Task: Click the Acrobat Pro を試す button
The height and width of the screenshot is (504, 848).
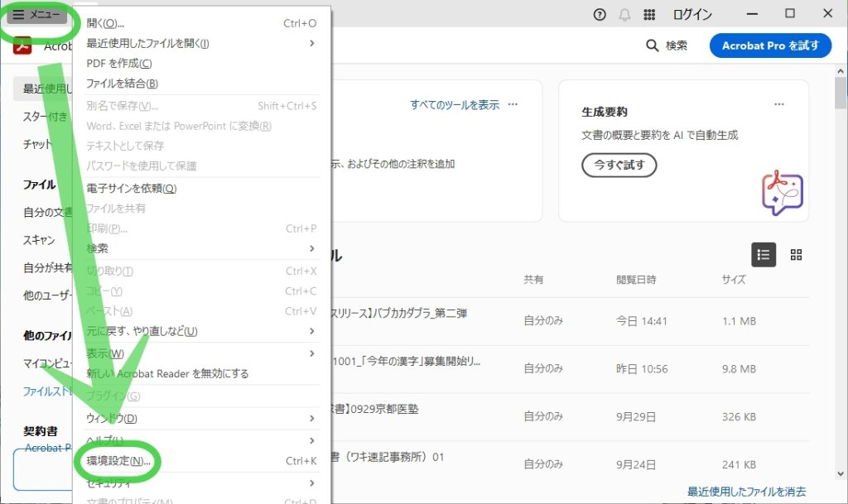Action: [769, 46]
